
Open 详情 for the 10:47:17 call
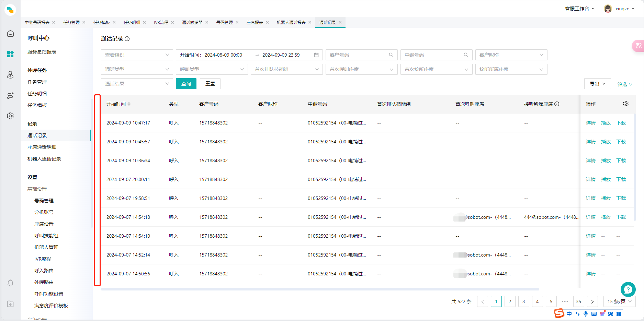591,123
